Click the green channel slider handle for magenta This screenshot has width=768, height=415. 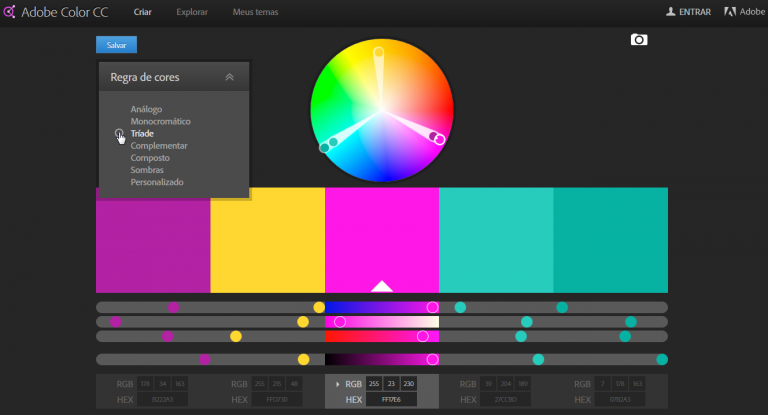340,322
